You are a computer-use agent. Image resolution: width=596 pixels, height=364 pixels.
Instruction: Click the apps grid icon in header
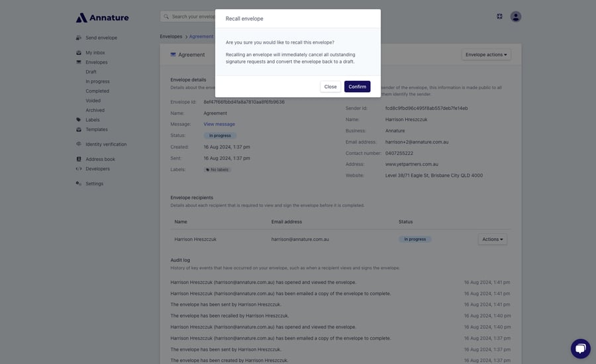tap(499, 17)
